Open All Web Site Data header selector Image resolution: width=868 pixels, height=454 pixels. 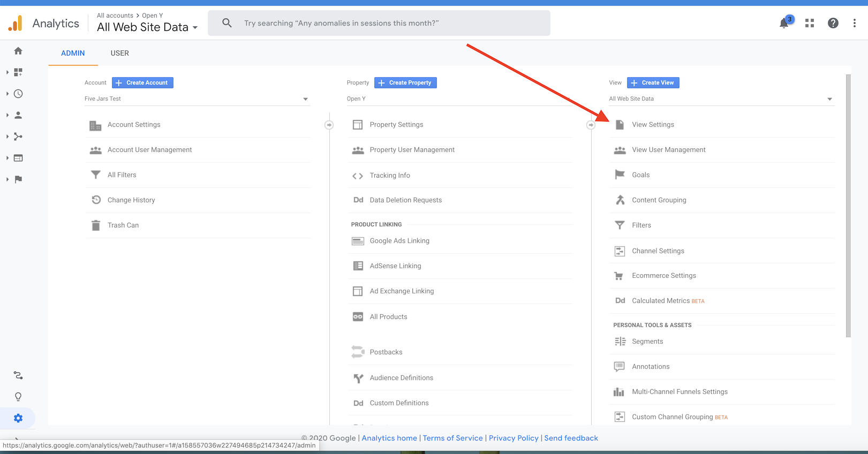click(x=147, y=27)
